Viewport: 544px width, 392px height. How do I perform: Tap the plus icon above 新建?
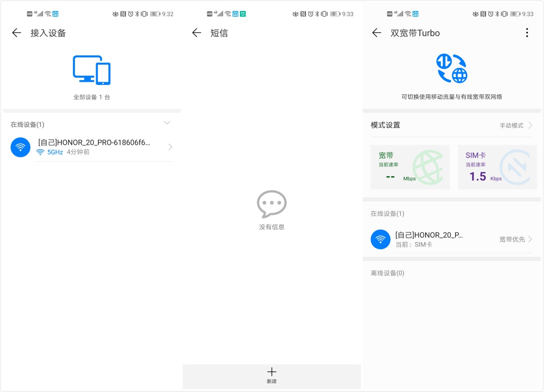coord(271,371)
